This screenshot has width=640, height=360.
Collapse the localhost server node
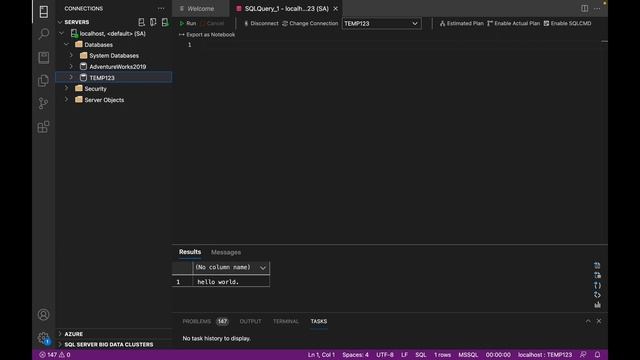pyautogui.click(x=62, y=33)
